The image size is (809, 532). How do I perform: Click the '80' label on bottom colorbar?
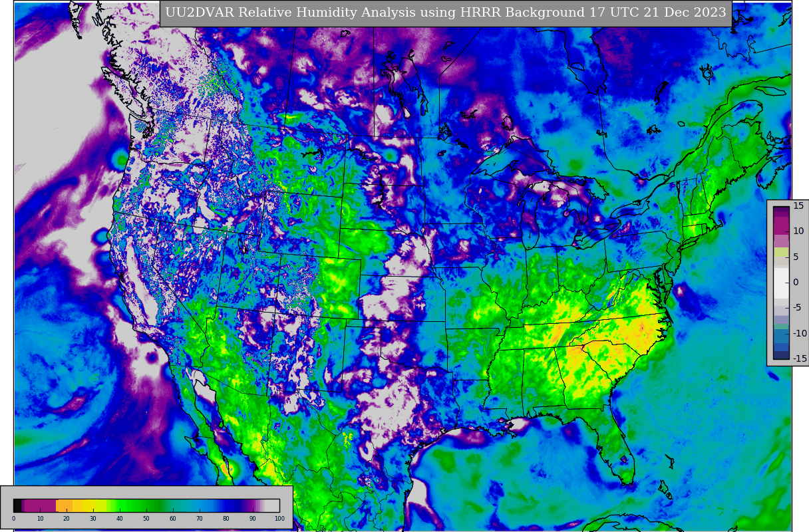(226, 518)
